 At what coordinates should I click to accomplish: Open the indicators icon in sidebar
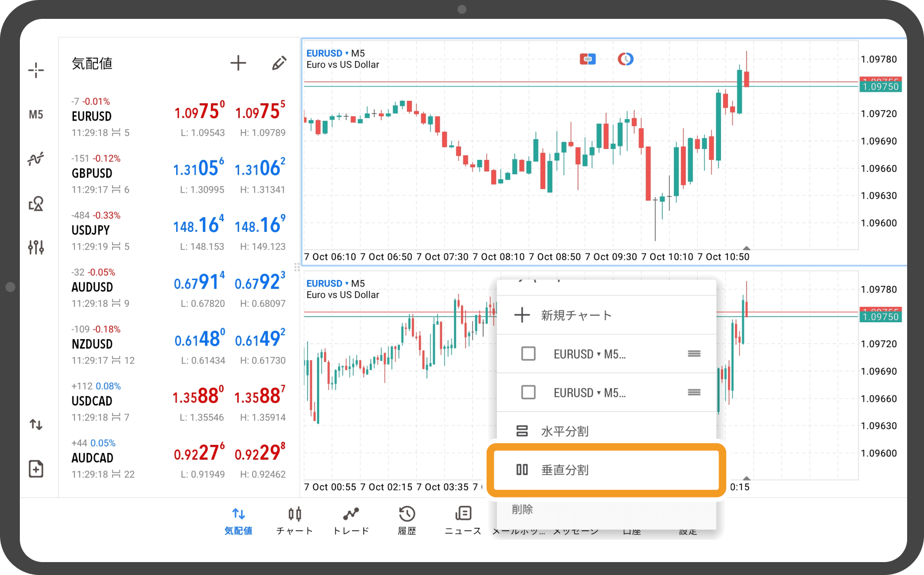tap(36, 159)
